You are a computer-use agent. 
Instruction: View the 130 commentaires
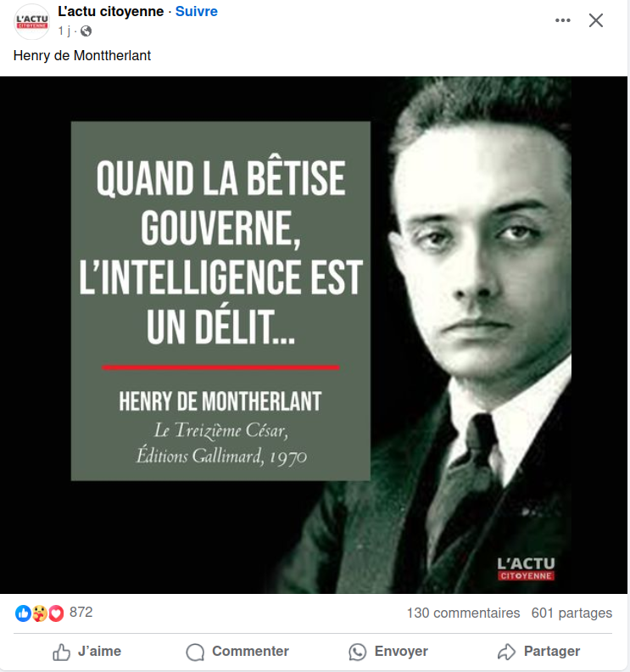pos(463,613)
